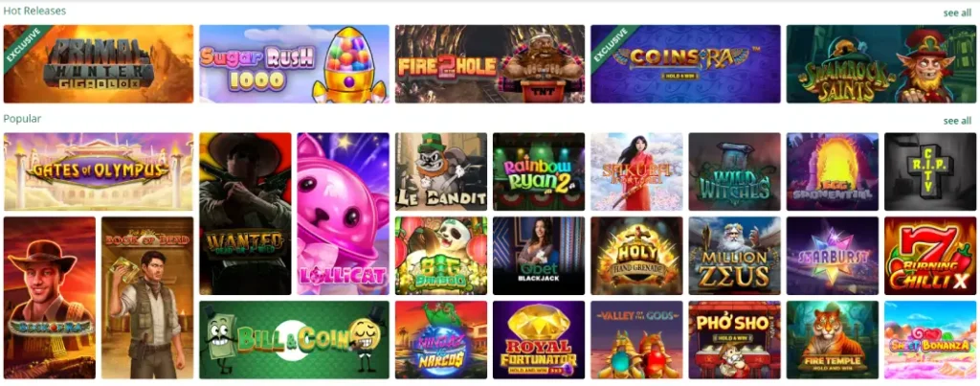Open Shamrock Saints slot
Viewport: 980px width, 386px height.
point(881,64)
